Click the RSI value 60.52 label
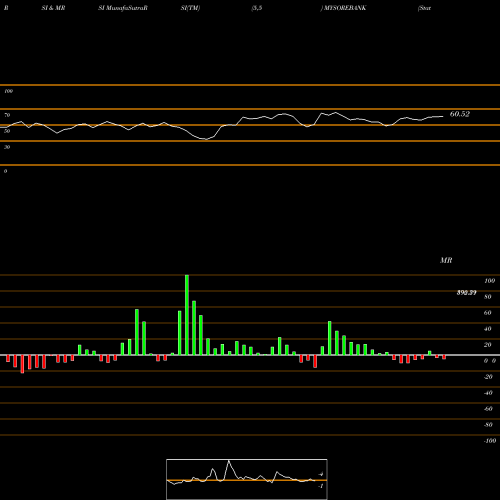The width and height of the screenshot is (500, 500). 460,114
